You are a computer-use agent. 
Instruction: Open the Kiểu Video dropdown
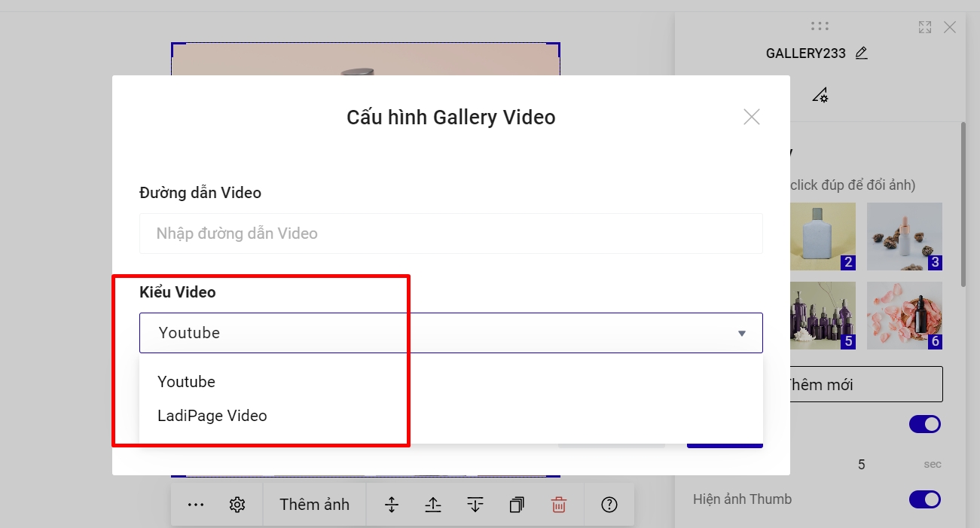(450, 333)
